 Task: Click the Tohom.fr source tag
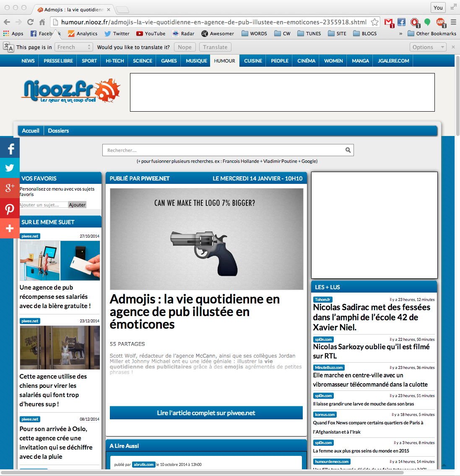pyautogui.click(x=322, y=300)
